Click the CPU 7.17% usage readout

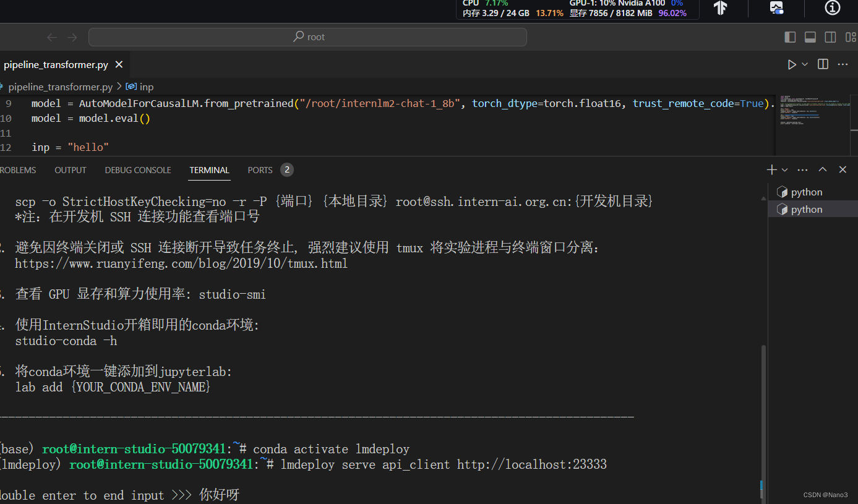click(486, 3)
